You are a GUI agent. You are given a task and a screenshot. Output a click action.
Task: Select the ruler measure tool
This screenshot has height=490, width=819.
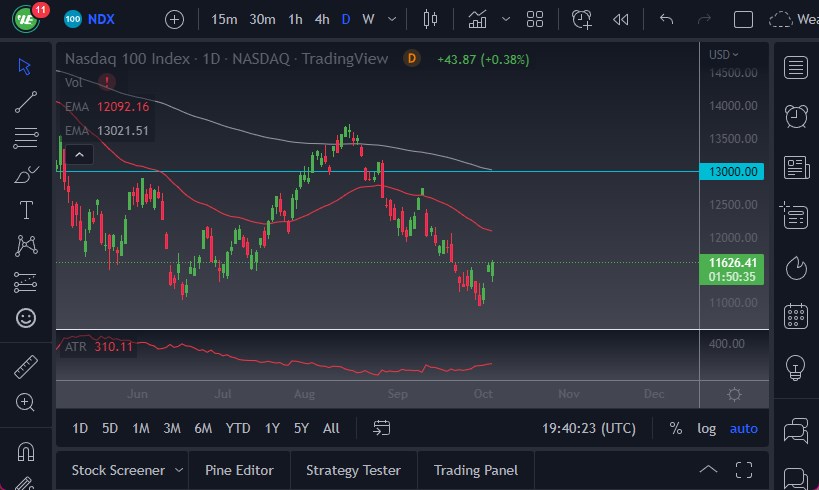click(x=26, y=368)
